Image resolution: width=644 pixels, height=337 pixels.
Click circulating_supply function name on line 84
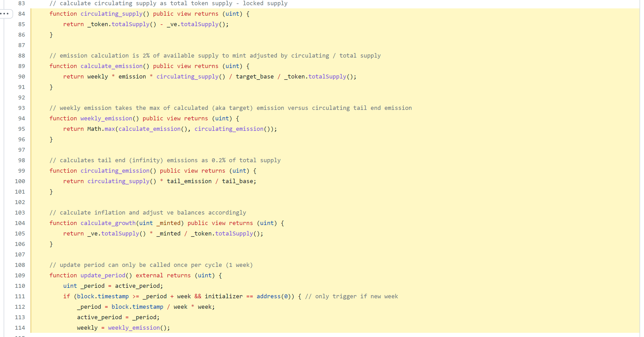111,14
